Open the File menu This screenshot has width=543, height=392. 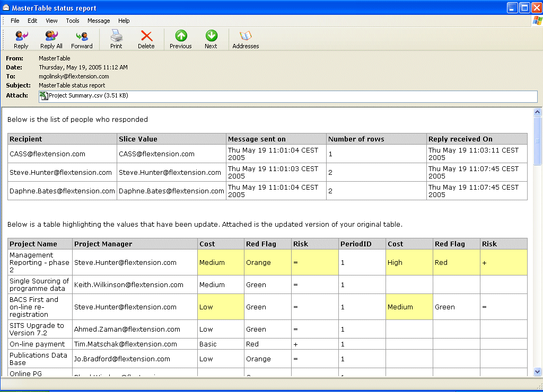click(15, 21)
